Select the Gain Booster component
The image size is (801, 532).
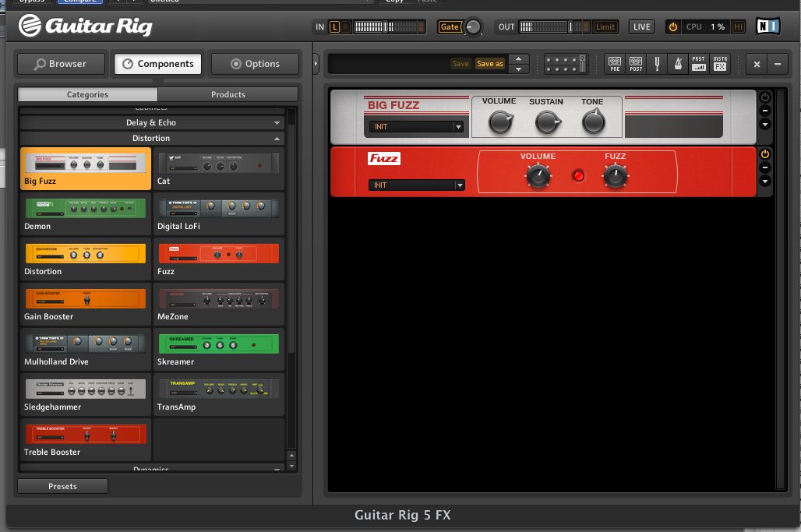85,305
